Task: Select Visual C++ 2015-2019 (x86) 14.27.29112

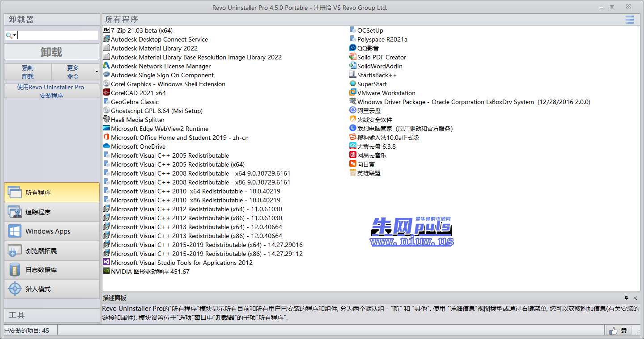Action: point(207,254)
